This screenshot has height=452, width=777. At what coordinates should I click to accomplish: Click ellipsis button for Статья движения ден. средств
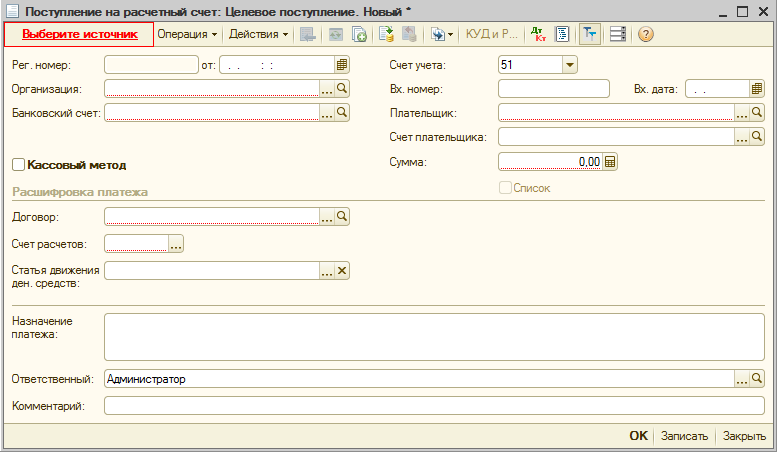(x=327, y=271)
